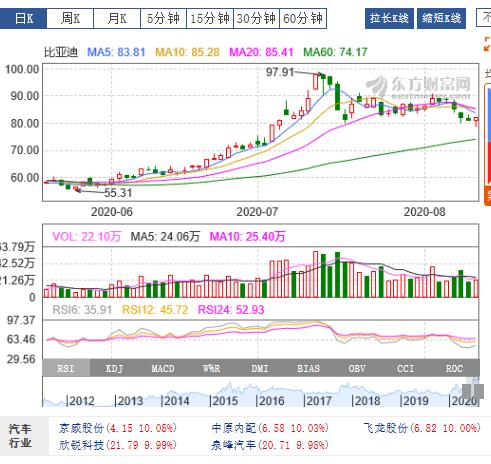Click the 2012 marker on timeline
Viewport: 491px width, 464px height.
[81, 401]
